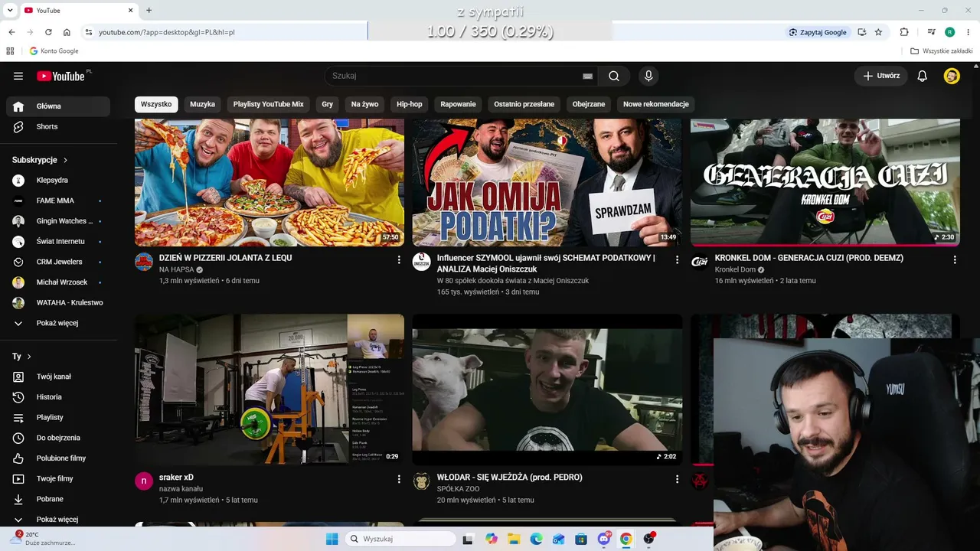Open Twój kanał in the sidebar

58,377
